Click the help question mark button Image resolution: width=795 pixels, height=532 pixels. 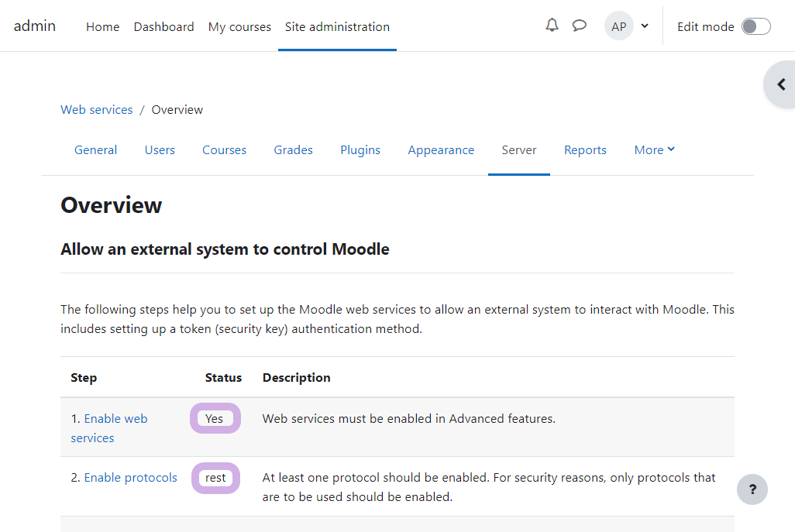tap(752, 489)
